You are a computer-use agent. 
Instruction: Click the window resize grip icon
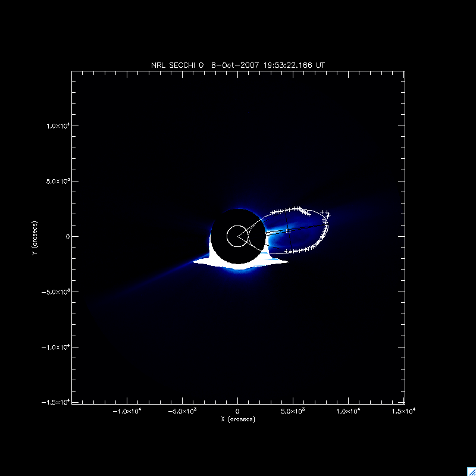coord(469,469)
